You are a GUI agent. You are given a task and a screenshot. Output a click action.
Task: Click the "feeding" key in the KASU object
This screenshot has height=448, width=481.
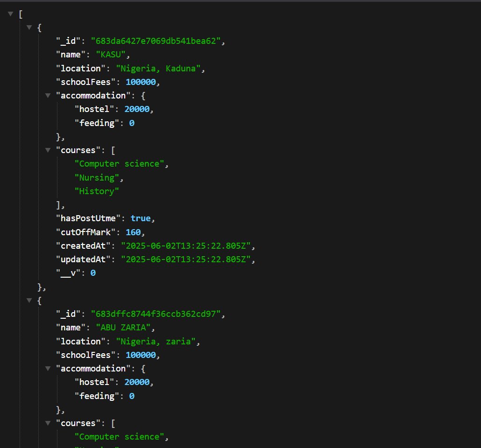[97, 123]
